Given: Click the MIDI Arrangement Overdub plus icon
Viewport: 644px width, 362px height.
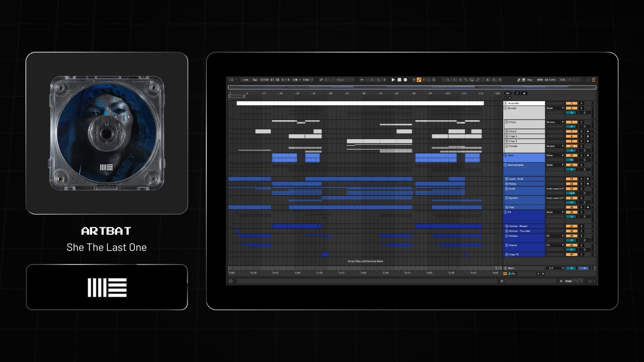Looking at the screenshot, I should 414,80.
